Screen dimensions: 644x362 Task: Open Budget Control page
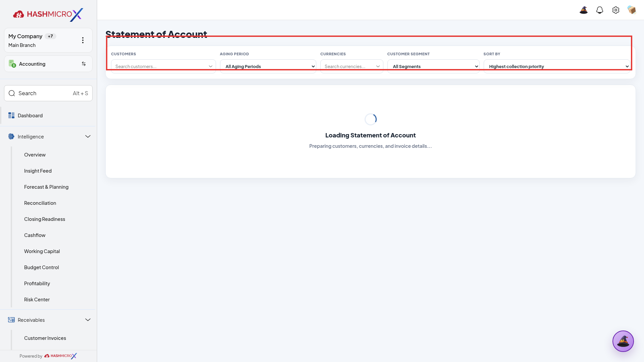[x=42, y=267]
